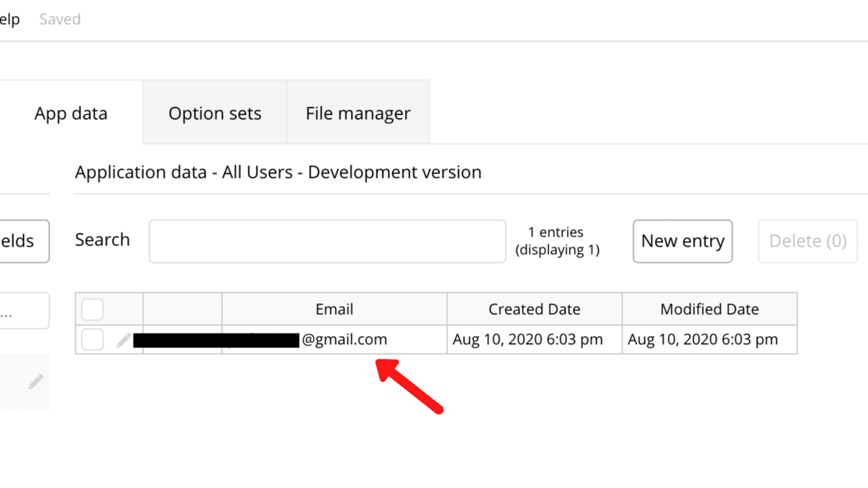This screenshot has height=488, width=868.
Task: Click the Saved status indicator
Action: pos(60,20)
